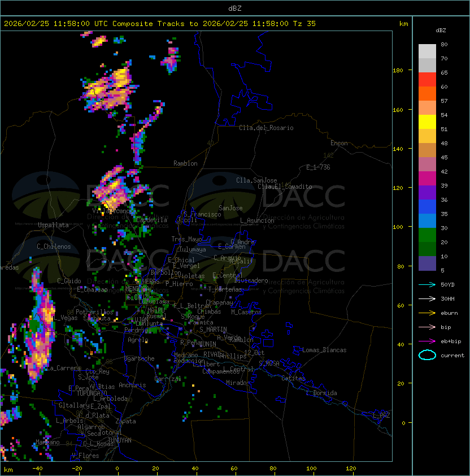Click the 'dBZ' heading above the color scale

(x=441, y=31)
